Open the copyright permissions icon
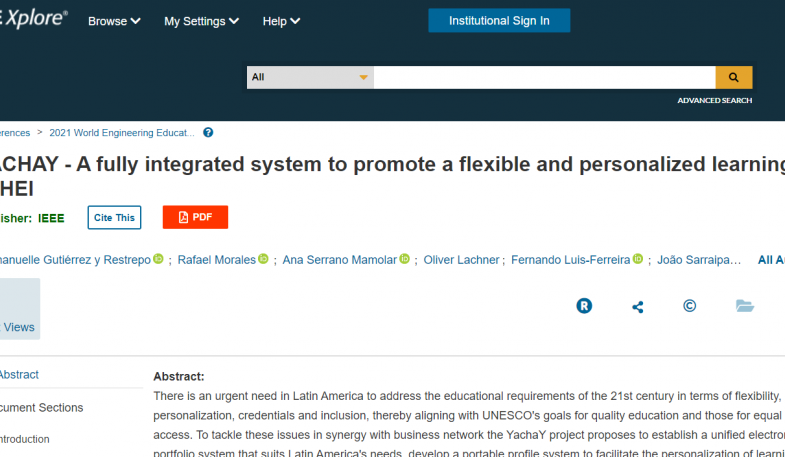Image resolution: width=785 pixels, height=457 pixels. click(x=689, y=306)
